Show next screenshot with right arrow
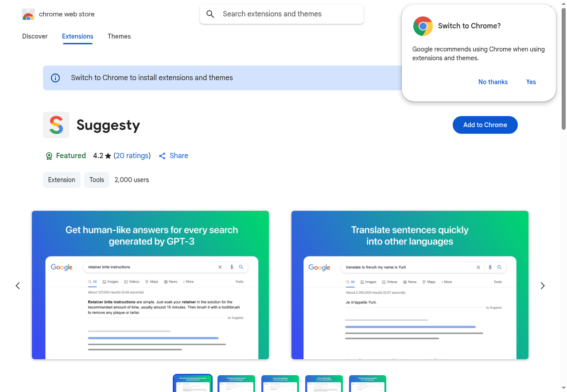 tap(543, 286)
